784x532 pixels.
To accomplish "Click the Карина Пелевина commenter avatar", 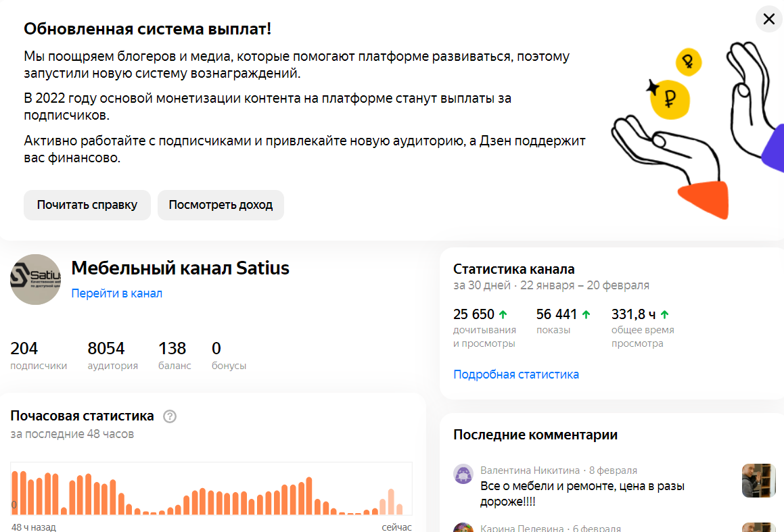I will click(x=463, y=528).
